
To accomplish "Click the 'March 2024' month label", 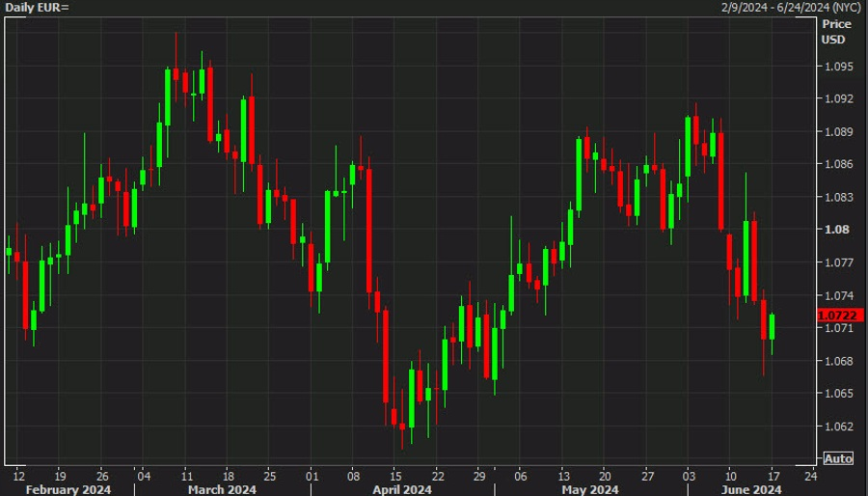I will tap(222, 489).
